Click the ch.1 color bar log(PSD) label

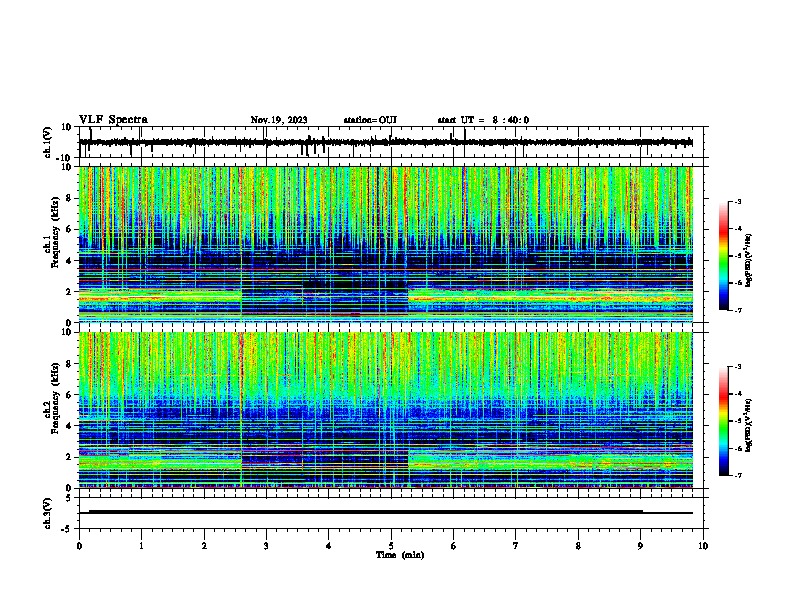(748, 260)
